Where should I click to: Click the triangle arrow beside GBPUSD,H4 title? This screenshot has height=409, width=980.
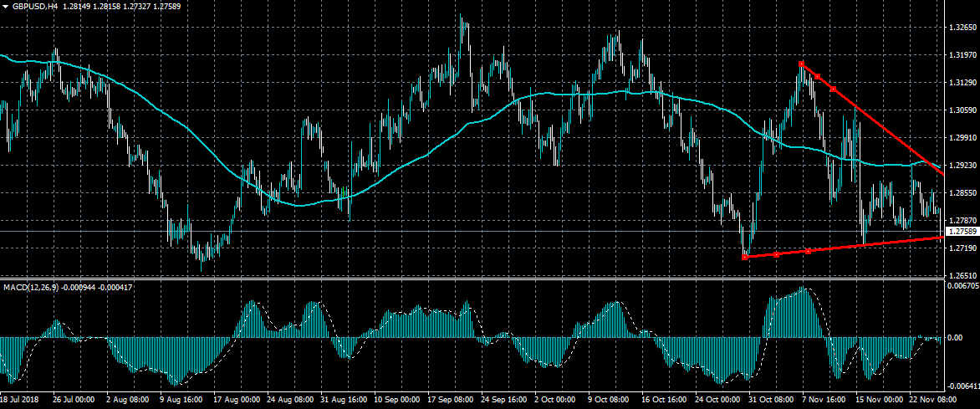tap(5, 6)
